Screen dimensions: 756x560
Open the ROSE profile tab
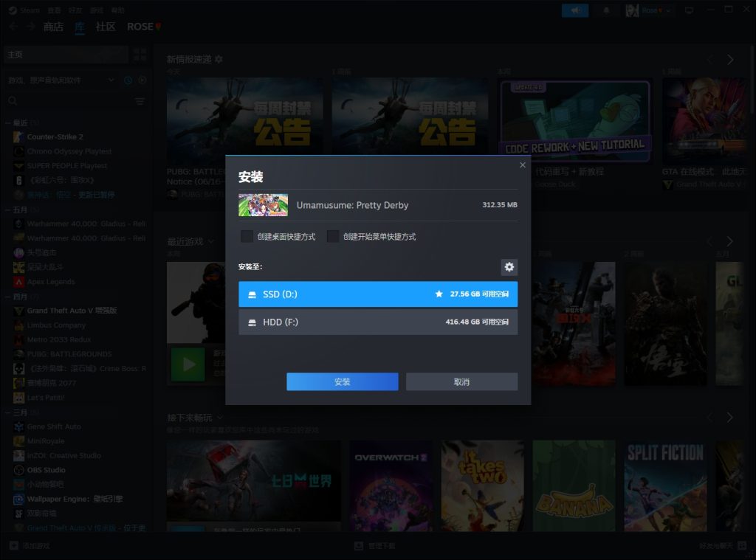(144, 27)
